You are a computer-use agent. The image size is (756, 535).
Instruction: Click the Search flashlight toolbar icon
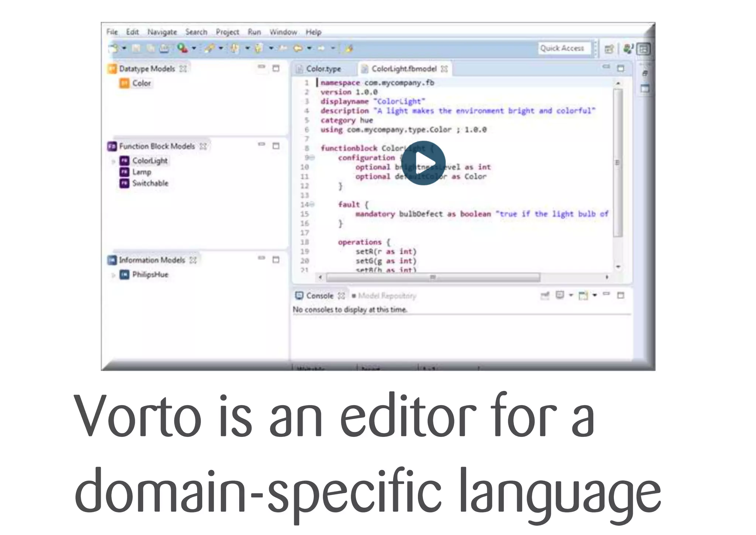click(x=210, y=48)
